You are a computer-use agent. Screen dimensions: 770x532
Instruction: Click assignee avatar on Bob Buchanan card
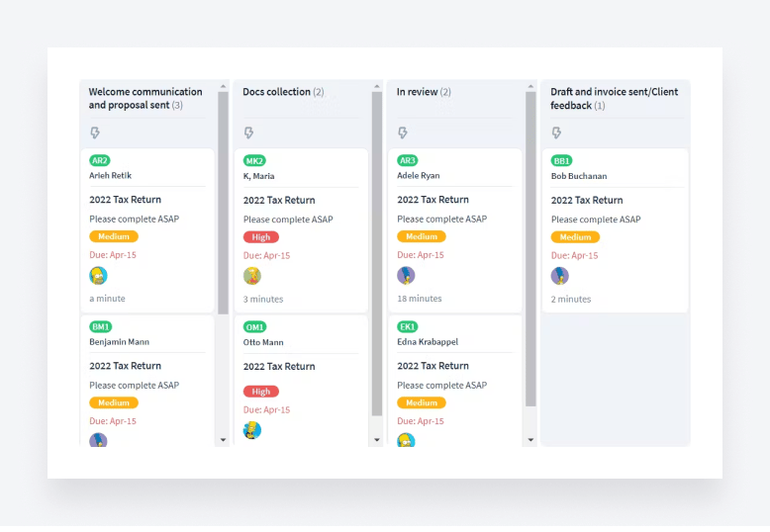click(x=560, y=276)
